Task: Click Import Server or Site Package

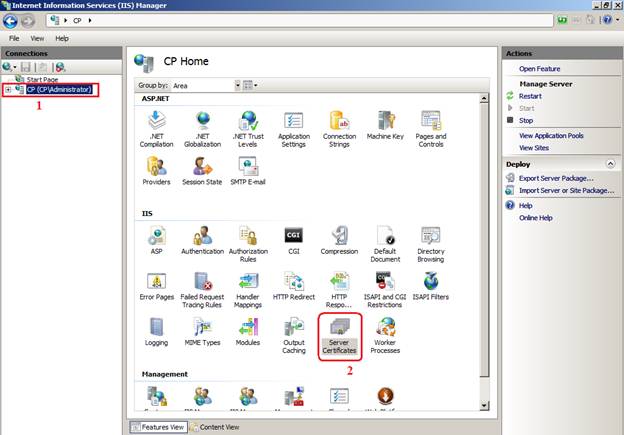Action: 566,191
